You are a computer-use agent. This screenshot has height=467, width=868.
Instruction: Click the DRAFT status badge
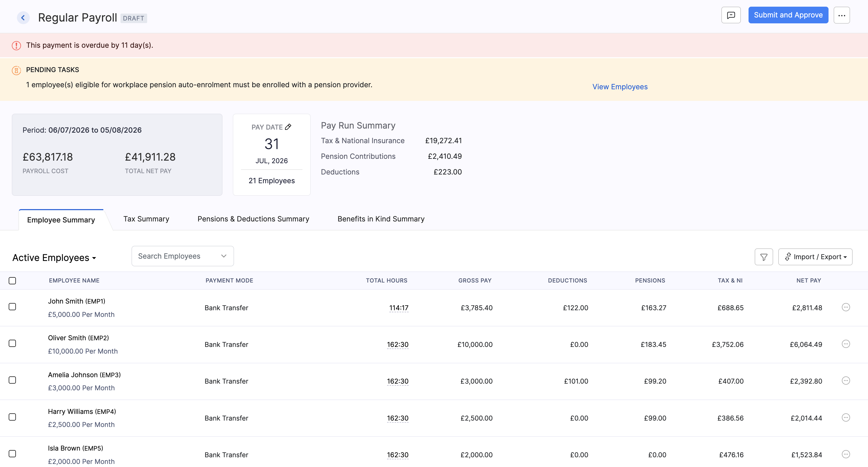[x=134, y=18]
